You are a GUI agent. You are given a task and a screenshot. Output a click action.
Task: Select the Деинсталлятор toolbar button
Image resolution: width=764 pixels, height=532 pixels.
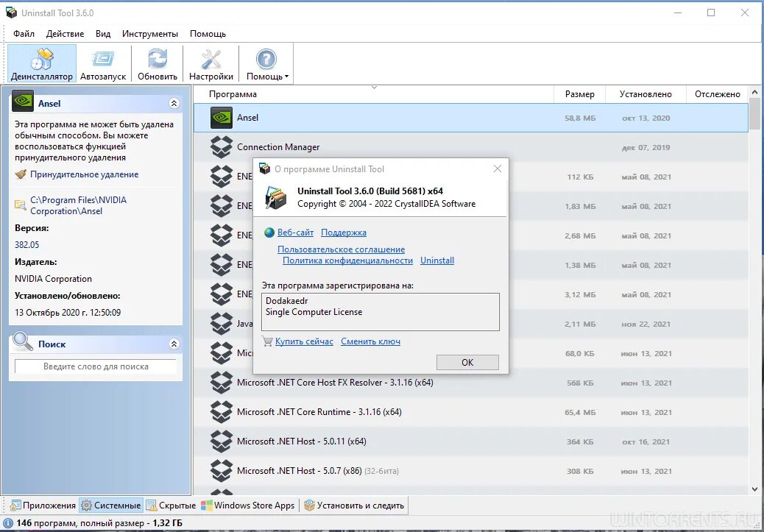click(x=42, y=63)
